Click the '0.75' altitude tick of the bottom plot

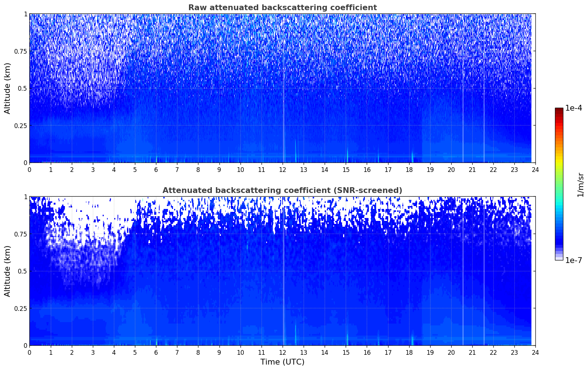tap(20, 234)
